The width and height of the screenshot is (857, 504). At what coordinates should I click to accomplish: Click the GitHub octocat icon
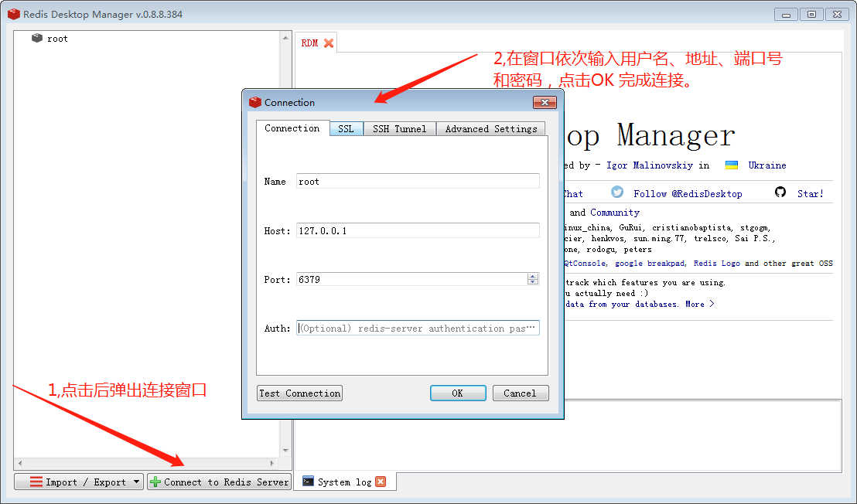[x=780, y=192]
